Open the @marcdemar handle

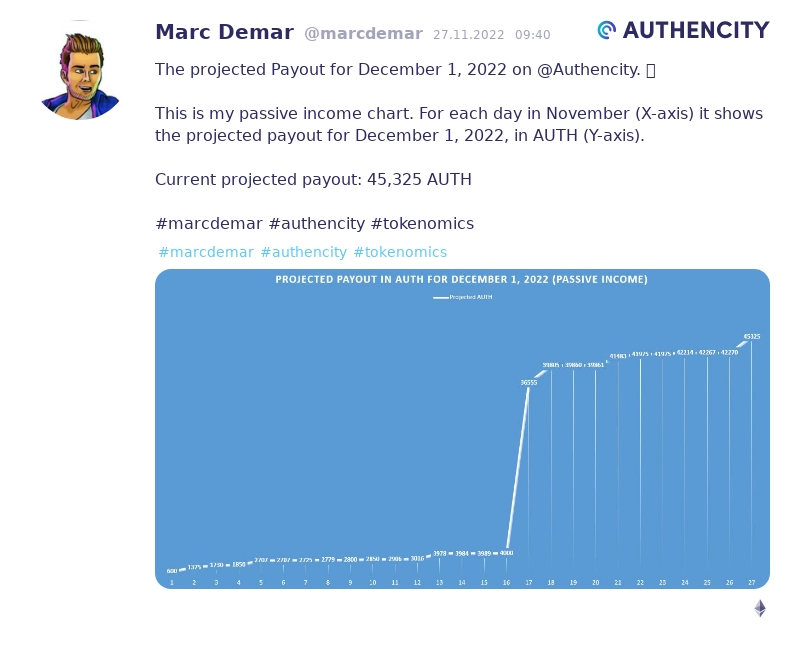(363, 34)
